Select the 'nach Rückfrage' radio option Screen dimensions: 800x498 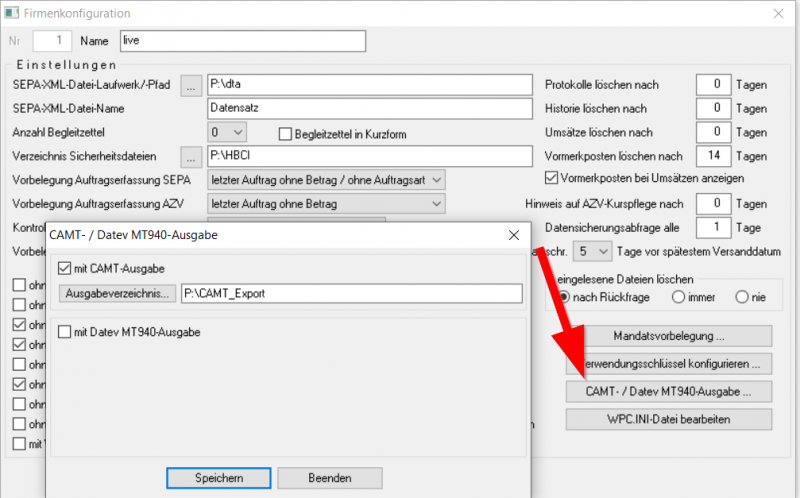[x=566, y=297]
